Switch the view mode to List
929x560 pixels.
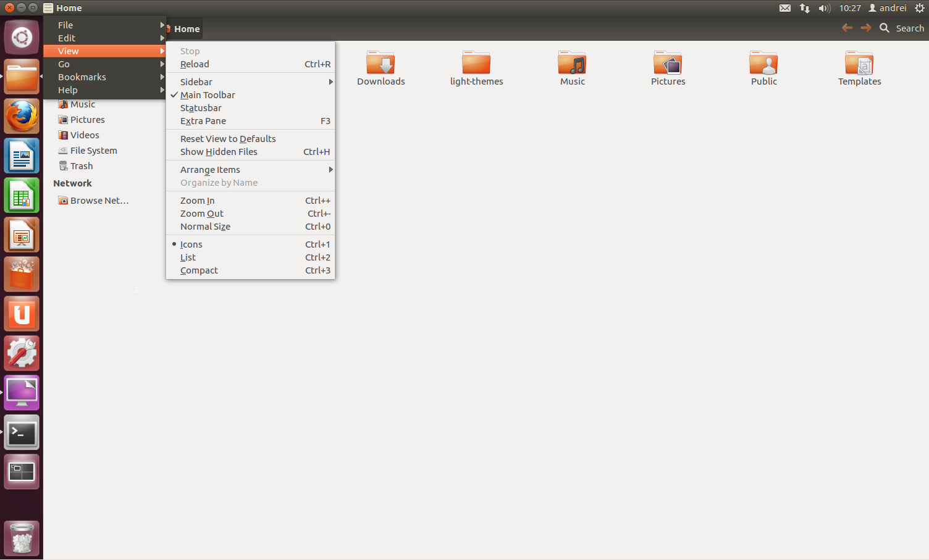188,257
